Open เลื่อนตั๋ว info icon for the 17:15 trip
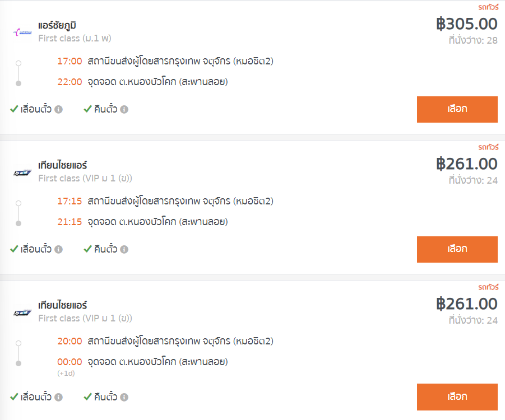The height and width of the screenshot is (420, 505). pos(58,249)
